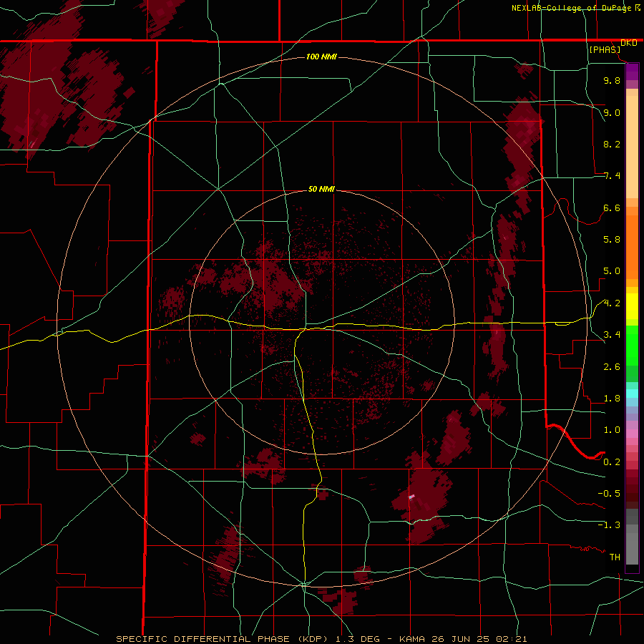
Task: Click the [PHAS] legend heading
Action: [605, 49]
